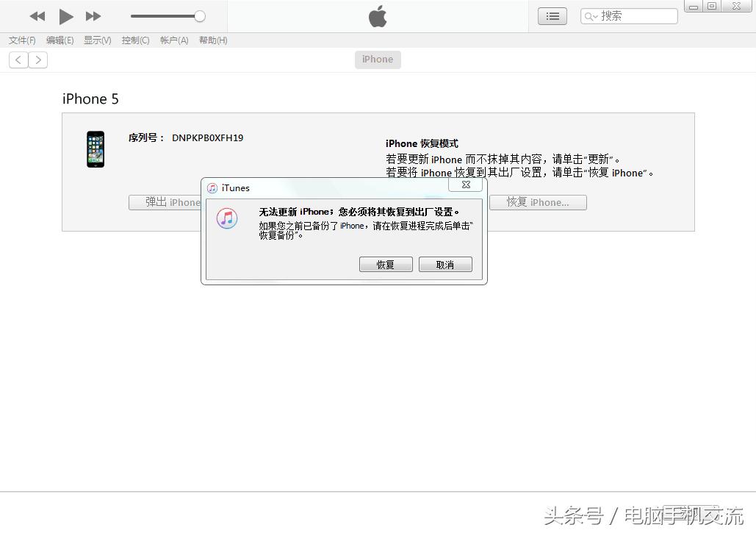Click the Rewind playback icon
Screen dimensions: 756x533
pos(37,16)
